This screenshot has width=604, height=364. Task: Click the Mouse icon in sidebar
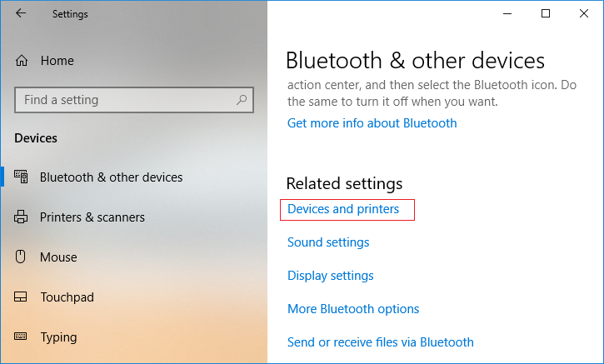[22, 257]
